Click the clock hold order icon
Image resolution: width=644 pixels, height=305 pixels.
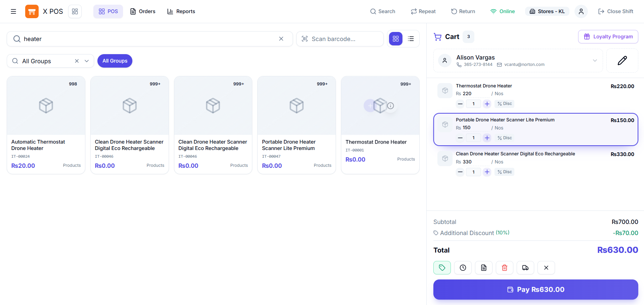pyautogui.click(x=463, y=268)
